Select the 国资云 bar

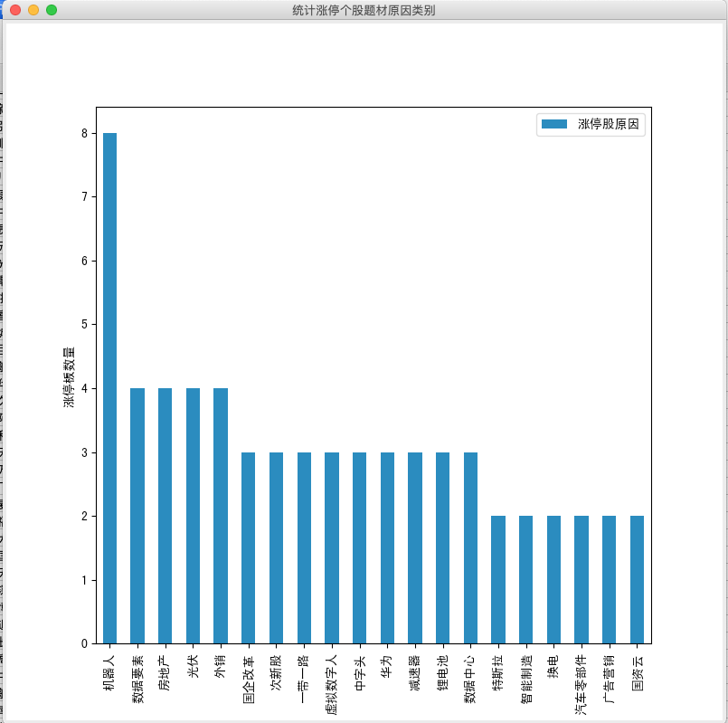[637, 579]
